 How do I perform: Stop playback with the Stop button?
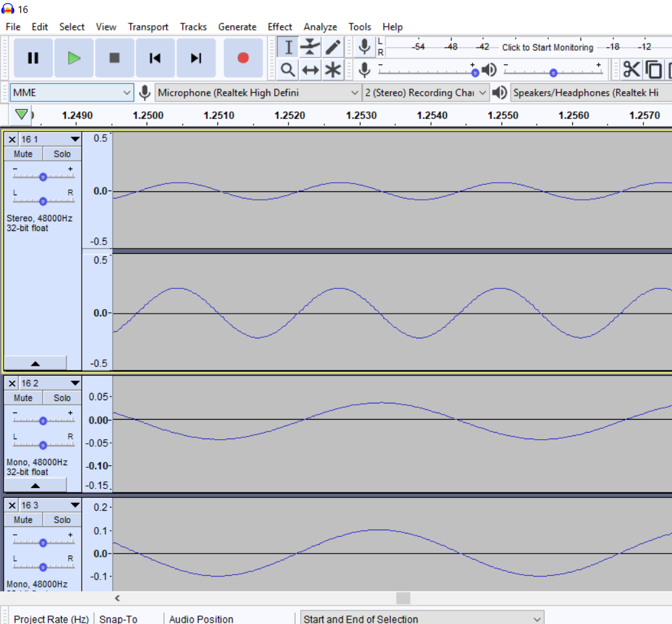coord(115,58)
